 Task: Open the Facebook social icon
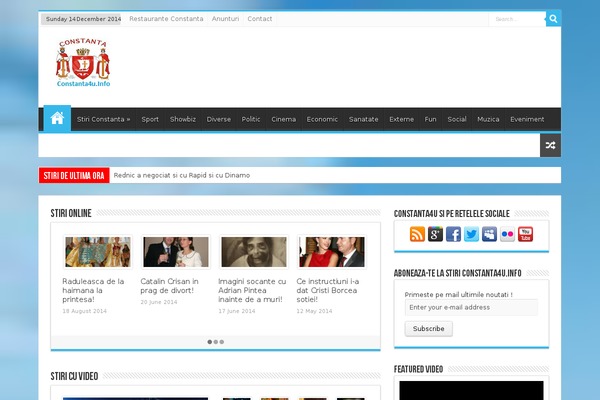(x=453, y=234)
